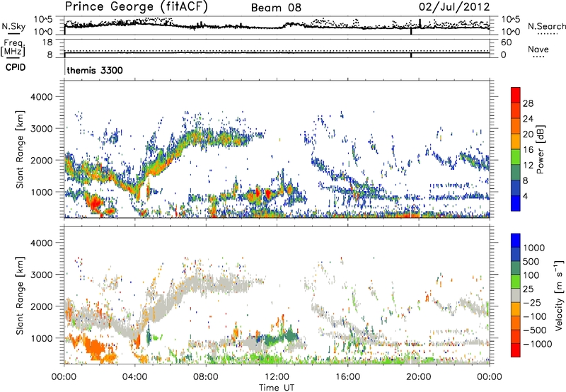The height and width of the screenshot is (392, 566).
Task: Click the 'Power [dB]' colorbar label
Action: coord(541,149)
